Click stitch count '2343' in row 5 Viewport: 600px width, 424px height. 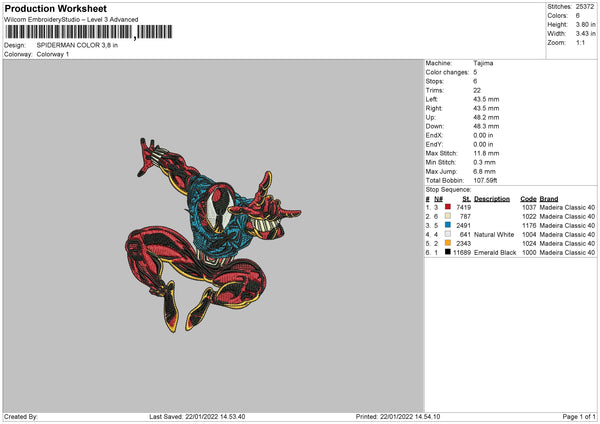click(x=463, y=244)
